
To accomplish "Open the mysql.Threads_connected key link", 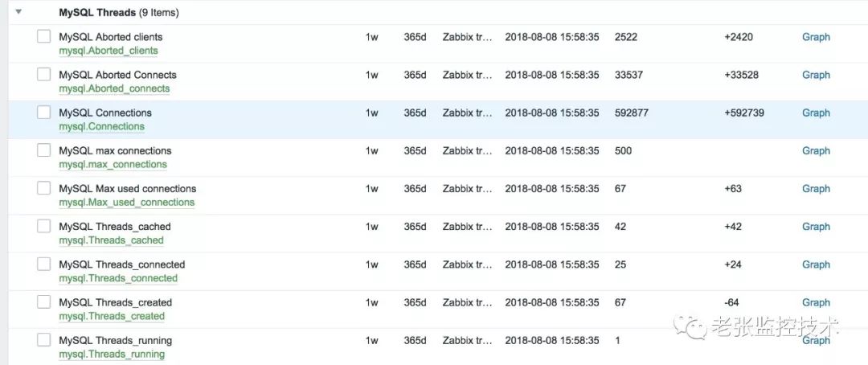I will click(118, 278).
